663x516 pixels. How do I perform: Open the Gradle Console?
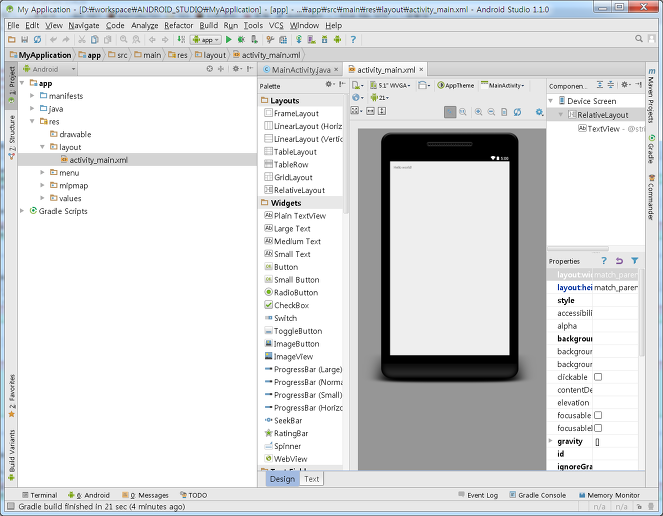point(537,495)
